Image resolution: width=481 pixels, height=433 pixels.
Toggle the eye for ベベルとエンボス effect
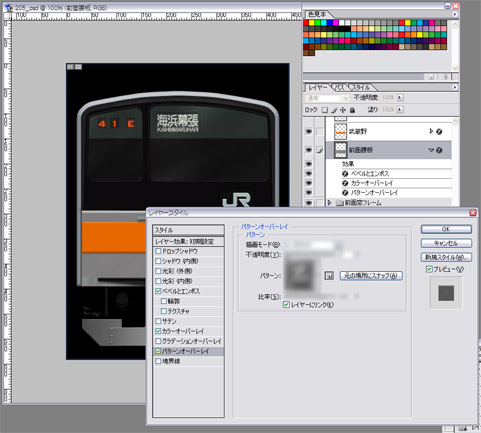click(309, 174)
